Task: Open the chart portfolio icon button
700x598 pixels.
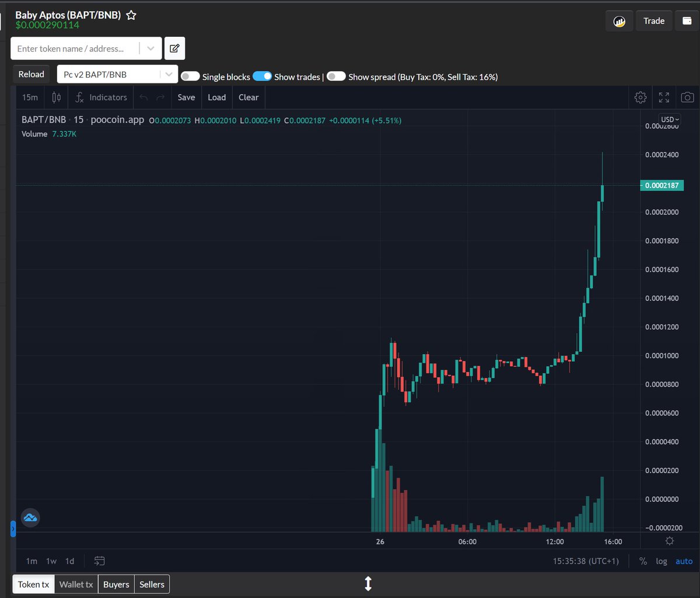Action: pyautogui.click(x=619, y=21)
